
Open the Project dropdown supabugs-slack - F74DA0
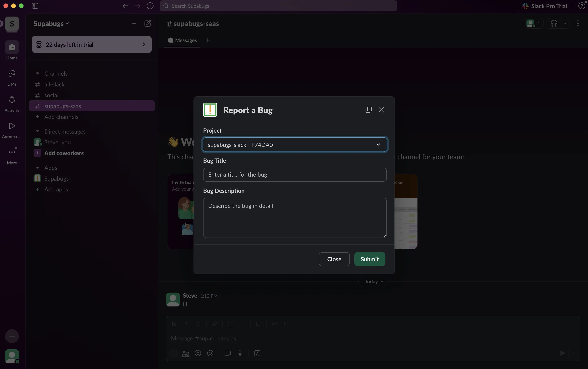[295, 145]
